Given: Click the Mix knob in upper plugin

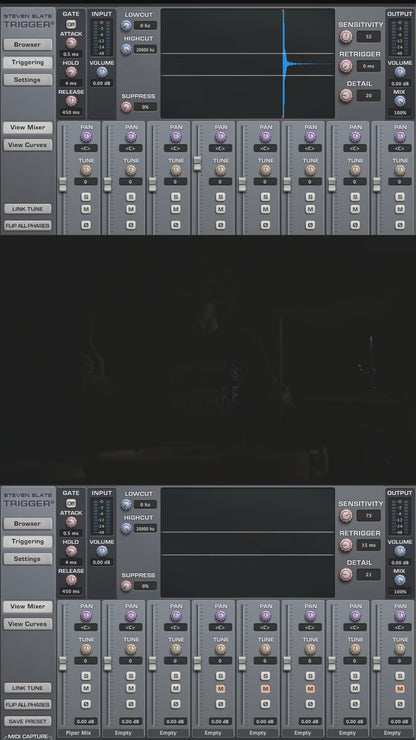Looking at the screenshot, I should click(400, 101).
